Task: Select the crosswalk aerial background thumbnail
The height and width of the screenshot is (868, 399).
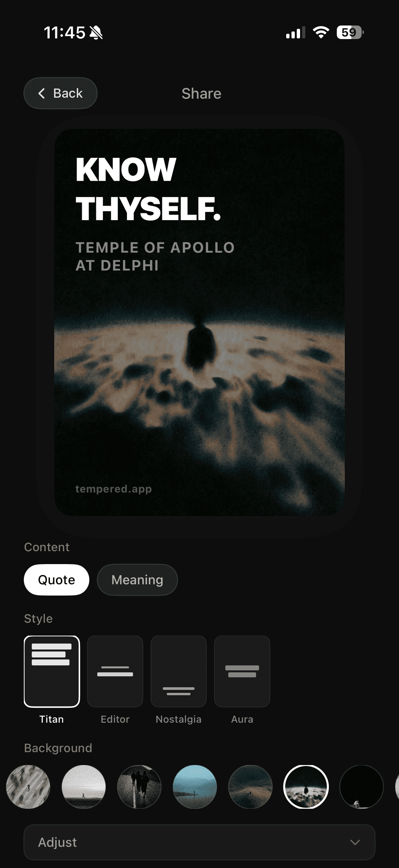Action: pos(28,787)
